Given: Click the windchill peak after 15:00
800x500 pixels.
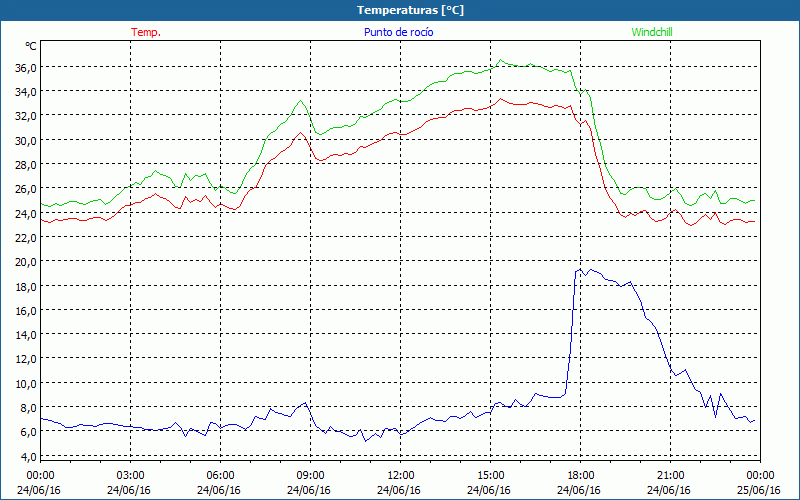Looking at the screenshot, I should (501, 60).
